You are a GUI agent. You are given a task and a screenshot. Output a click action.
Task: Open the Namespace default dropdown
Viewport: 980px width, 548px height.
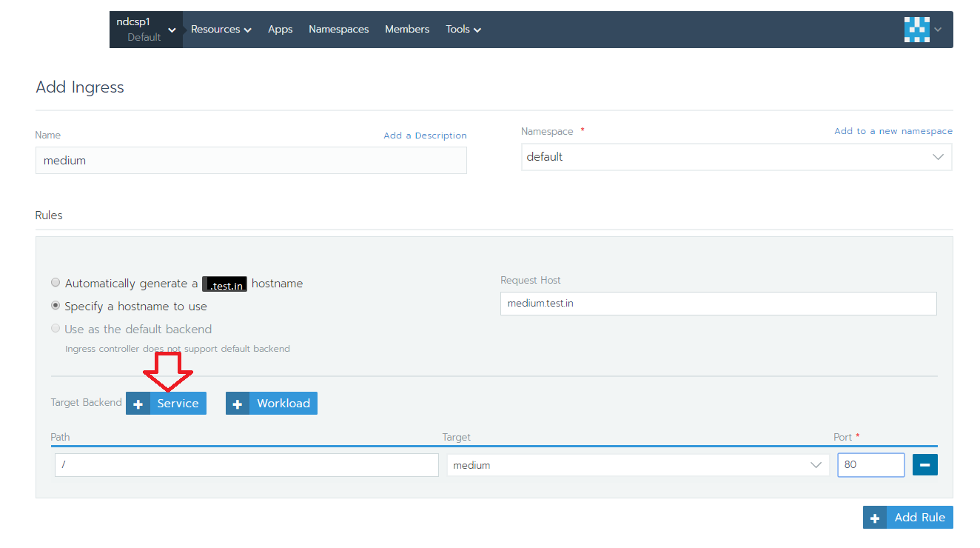[x=736, y=157]
